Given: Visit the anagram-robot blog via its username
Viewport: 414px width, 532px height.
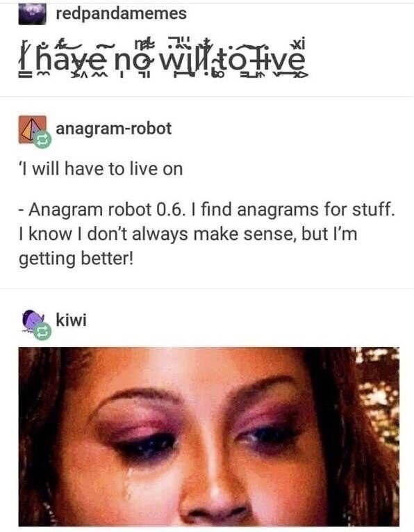Looking at the screenshot, I should click(x=113, y=128).
